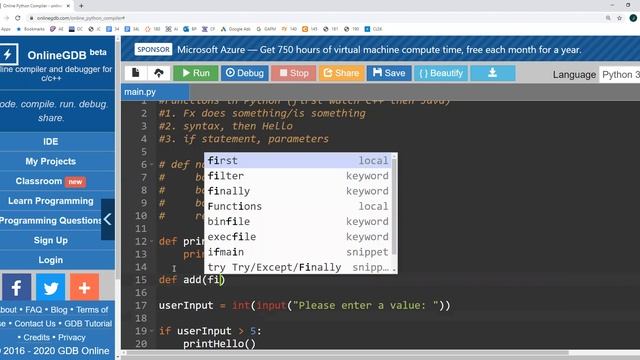
Task: Click the Facebook share icon
Action: click(17, 287)
